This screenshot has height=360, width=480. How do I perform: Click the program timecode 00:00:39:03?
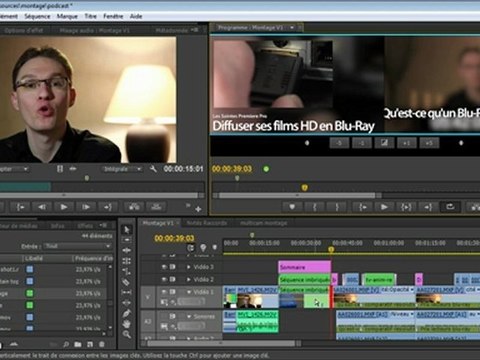[x=232, y=169]
